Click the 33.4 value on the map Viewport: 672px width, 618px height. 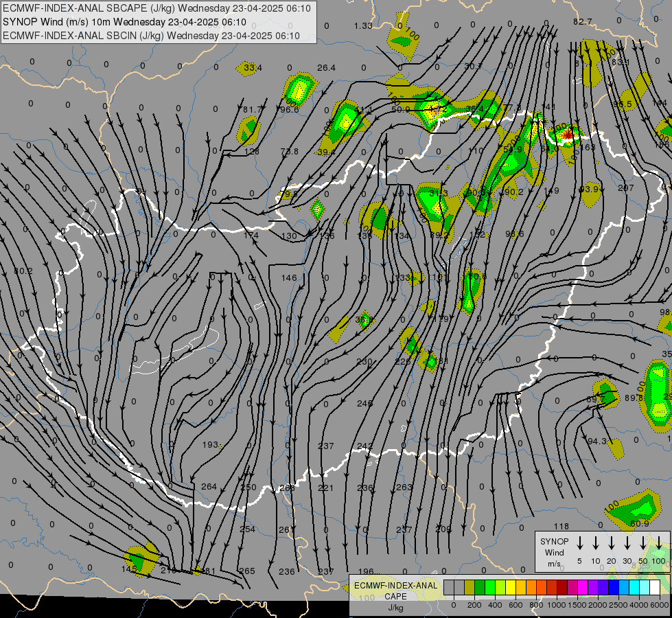click(x=253, y=67)
